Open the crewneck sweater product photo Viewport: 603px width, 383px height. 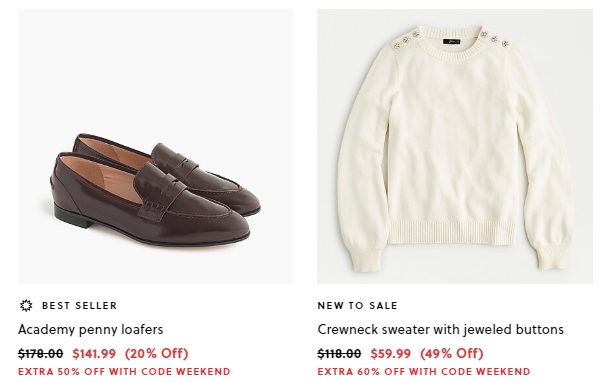455,147
